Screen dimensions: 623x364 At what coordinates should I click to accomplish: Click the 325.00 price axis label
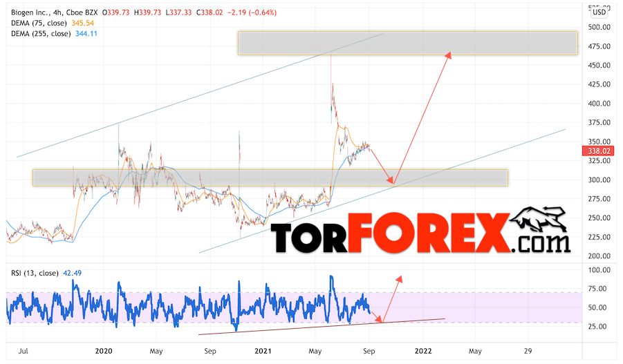[599, 160]
